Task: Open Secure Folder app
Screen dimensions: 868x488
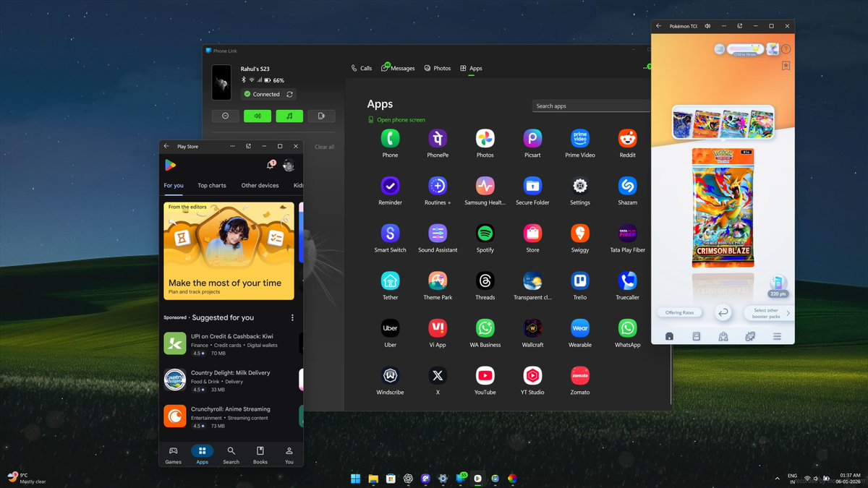Action: 532,186
